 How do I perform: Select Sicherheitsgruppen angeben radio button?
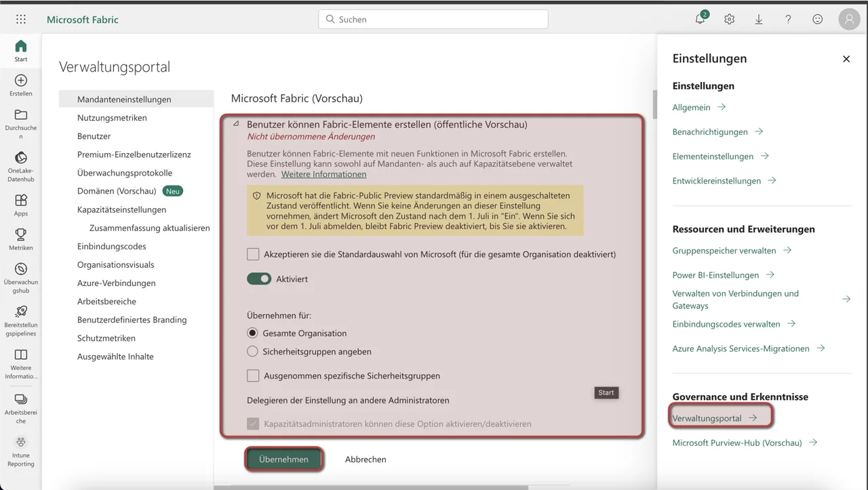(252, 351)
